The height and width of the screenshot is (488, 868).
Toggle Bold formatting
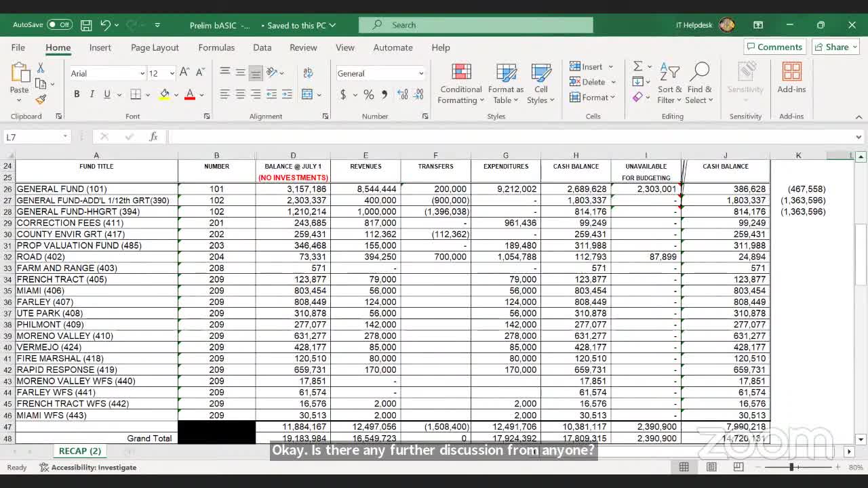(x=77, y=94)
